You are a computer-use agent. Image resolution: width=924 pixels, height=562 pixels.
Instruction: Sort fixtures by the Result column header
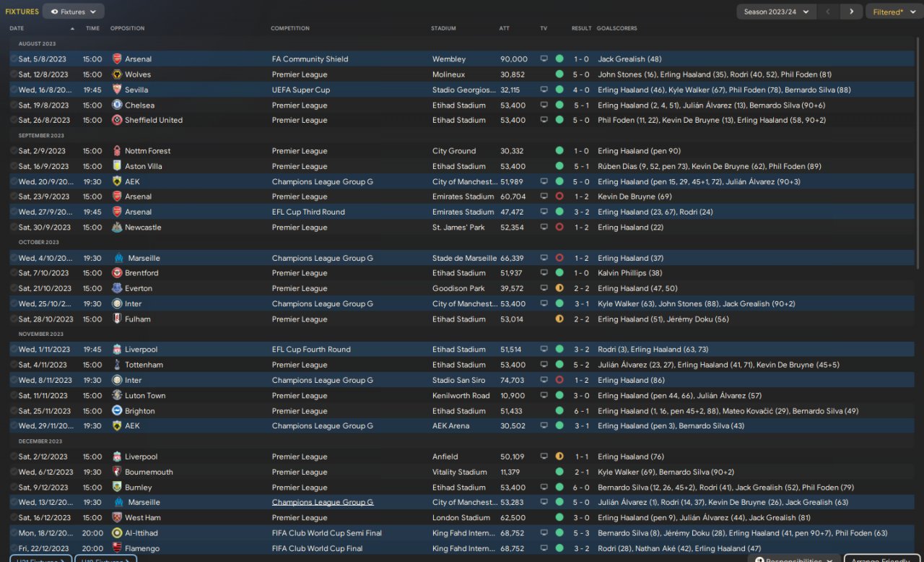[x=581, y=28]
